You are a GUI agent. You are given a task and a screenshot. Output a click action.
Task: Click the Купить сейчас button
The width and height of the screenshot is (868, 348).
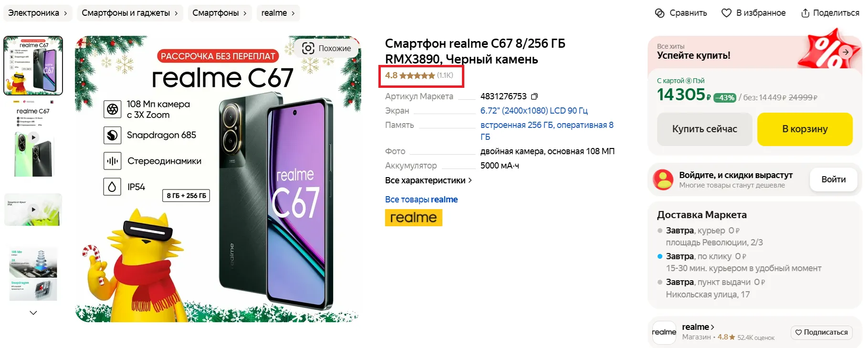click(x=705, y=129)
